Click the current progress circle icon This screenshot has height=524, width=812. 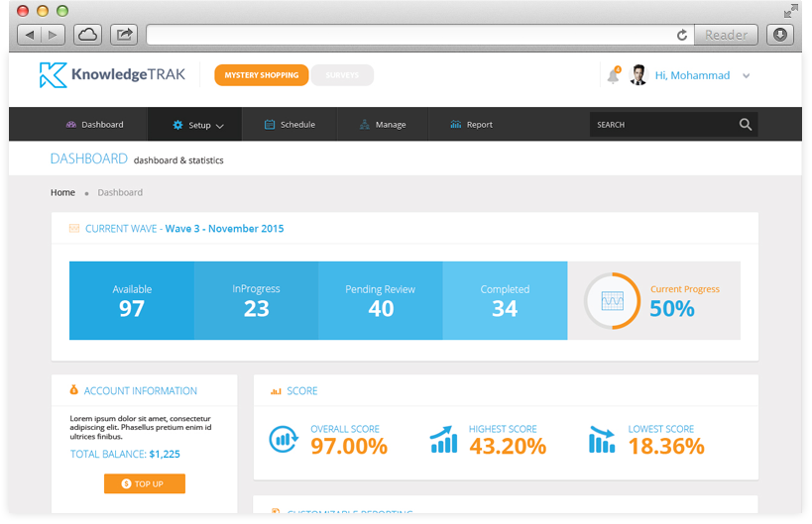coord(612,300)
